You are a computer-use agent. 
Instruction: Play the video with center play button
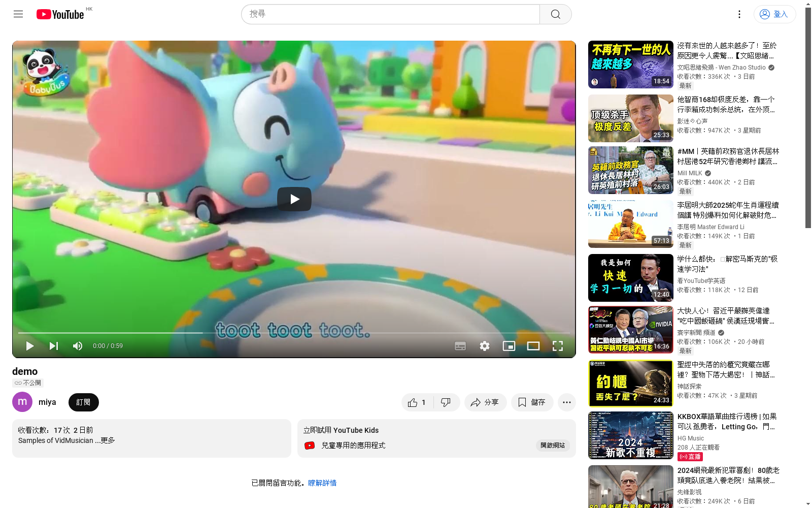tap(294, 199)
